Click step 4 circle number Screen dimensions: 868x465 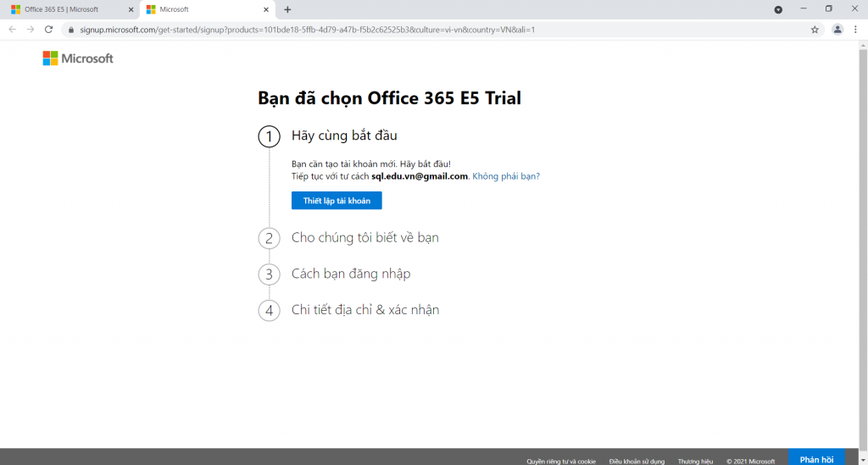click(269, 310)
